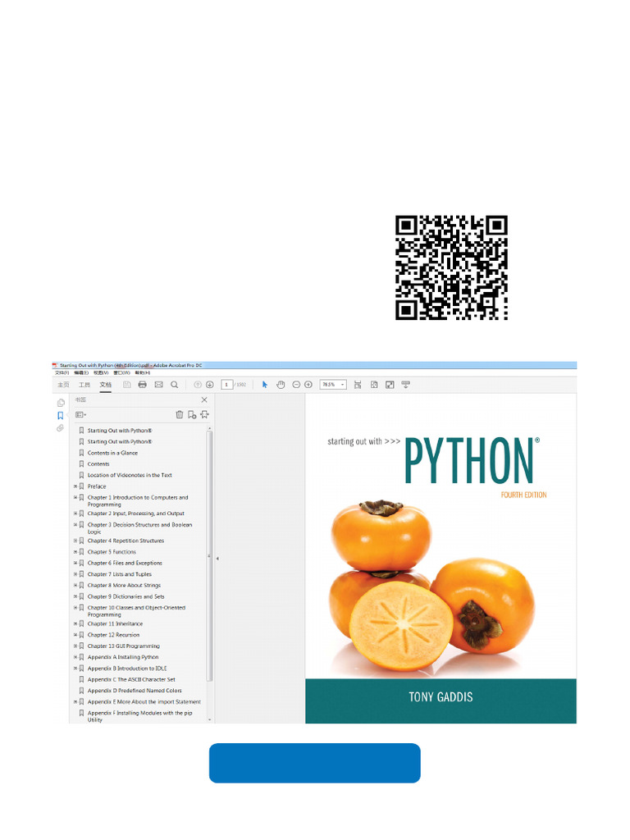Switch to the 主页 tab
This screenshot has width=630, height=840.
coord(63,385)
